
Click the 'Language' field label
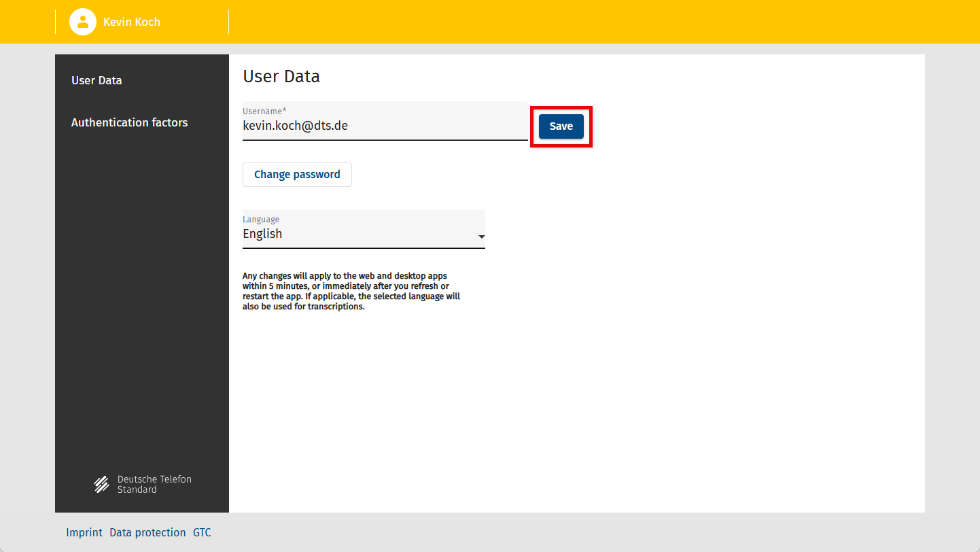[x=261, y=220]
